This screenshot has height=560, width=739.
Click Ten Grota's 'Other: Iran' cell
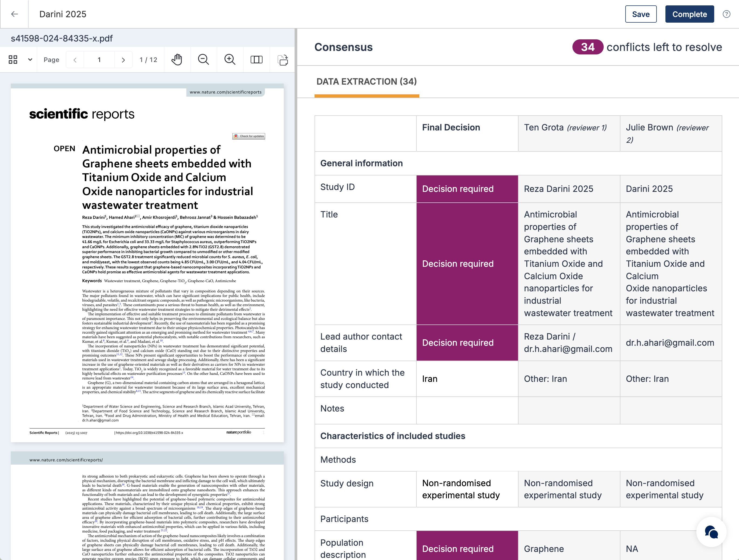(569, 379)
